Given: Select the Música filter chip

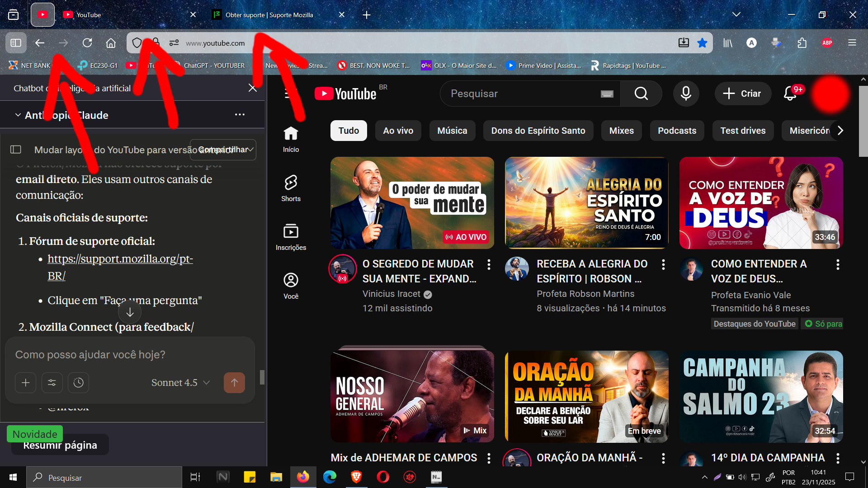Looking at the screenshot, I should pyautogui.click(x=452, y=131).
